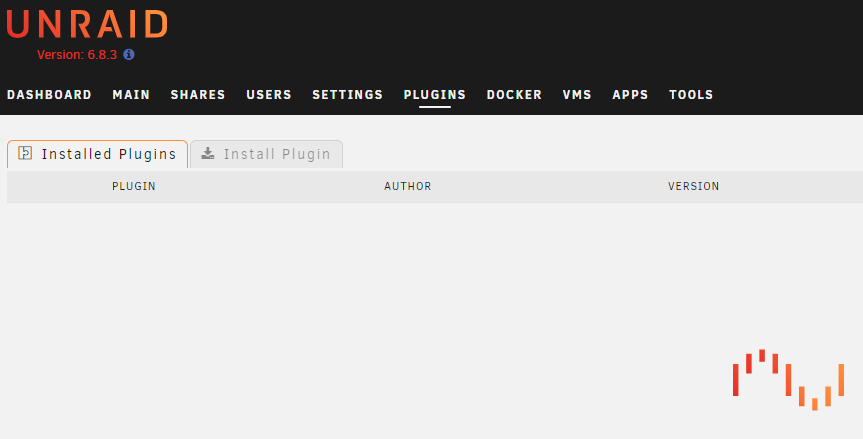Open the Apps page
The width and height of the screenshot is (863, 439).
tap(630, 95)
